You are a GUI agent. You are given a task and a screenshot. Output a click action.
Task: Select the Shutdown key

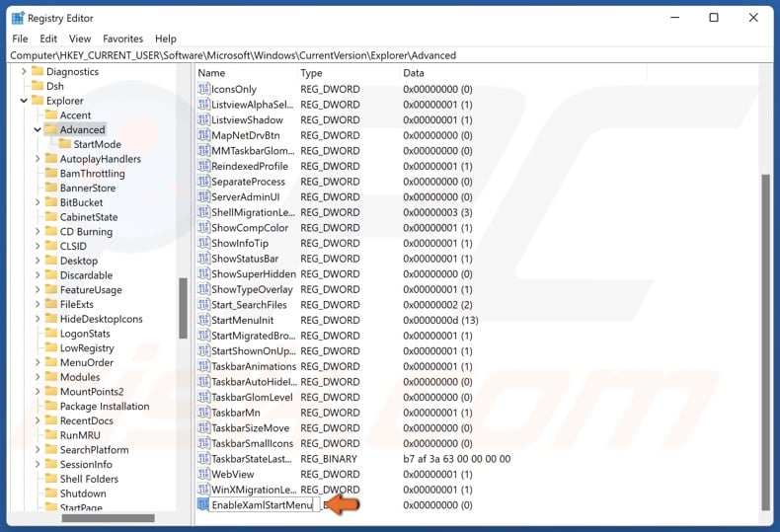coord(83,494)
